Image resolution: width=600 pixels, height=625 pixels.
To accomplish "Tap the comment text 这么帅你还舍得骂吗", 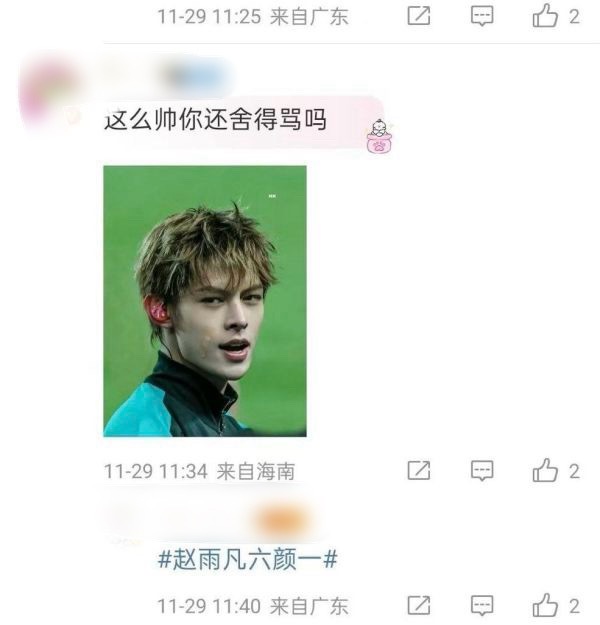I will (215, 120).
